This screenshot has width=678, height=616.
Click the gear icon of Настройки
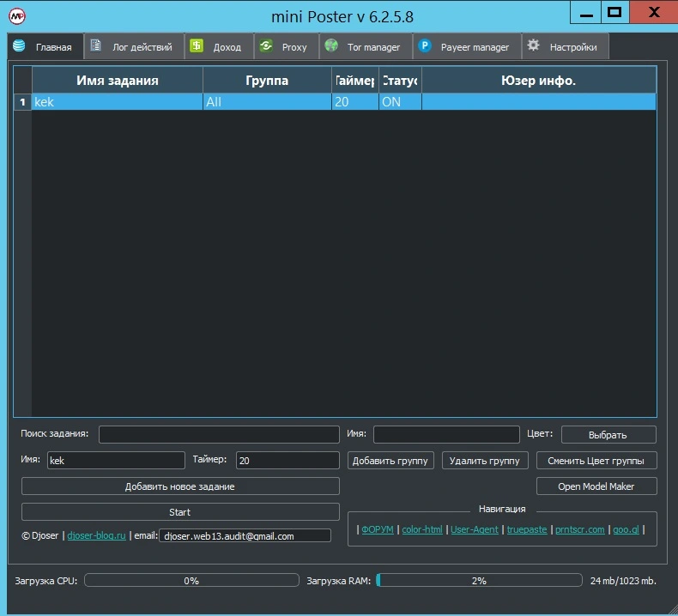(x=533, y=45)
